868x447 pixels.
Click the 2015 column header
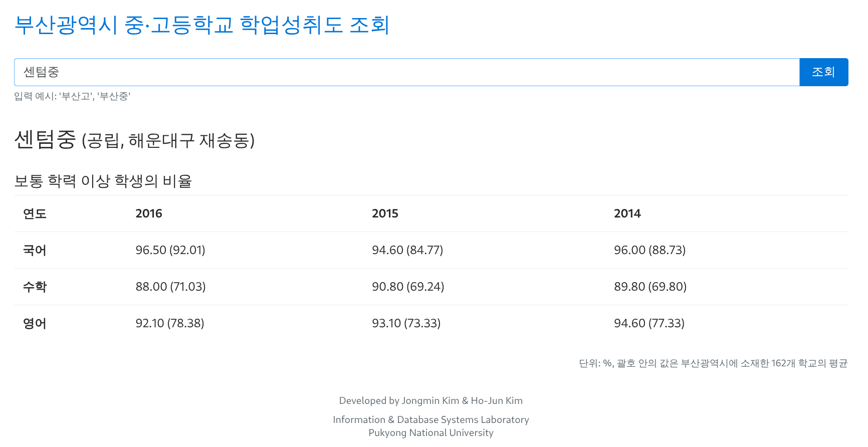click(385, 213)
